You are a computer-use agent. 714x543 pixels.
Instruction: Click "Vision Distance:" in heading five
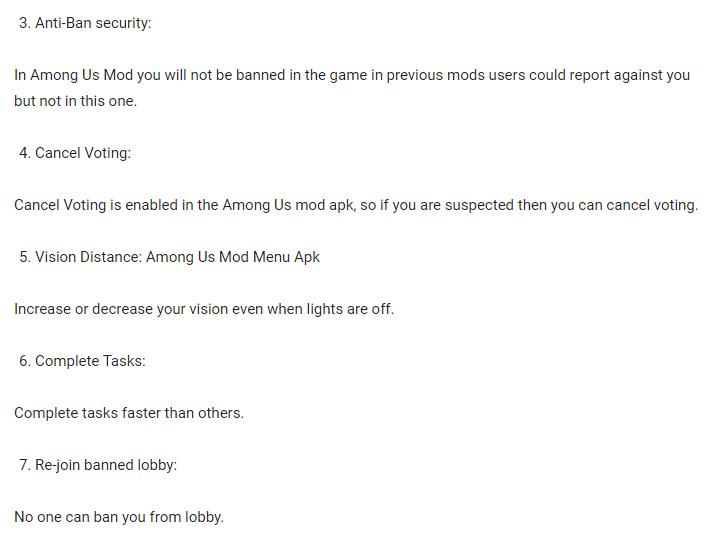click(x=88, y=257)
